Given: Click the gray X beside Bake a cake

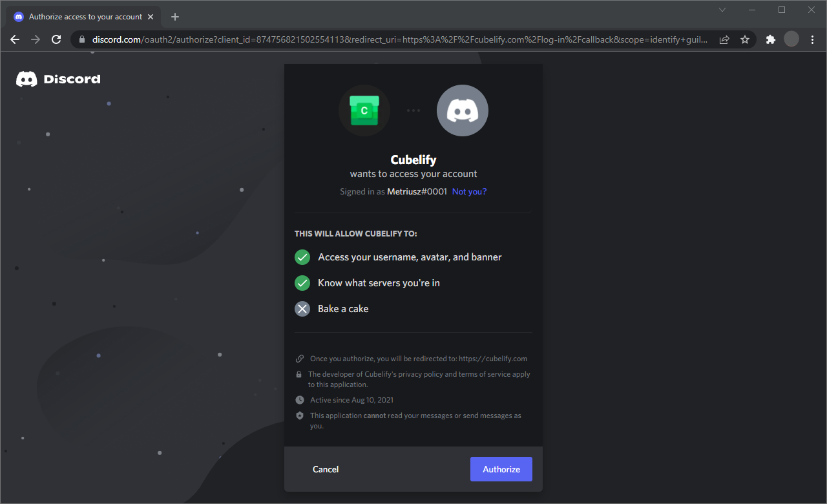Looking at the screenshot, I should pyautogui.click(x=302, y=309).
